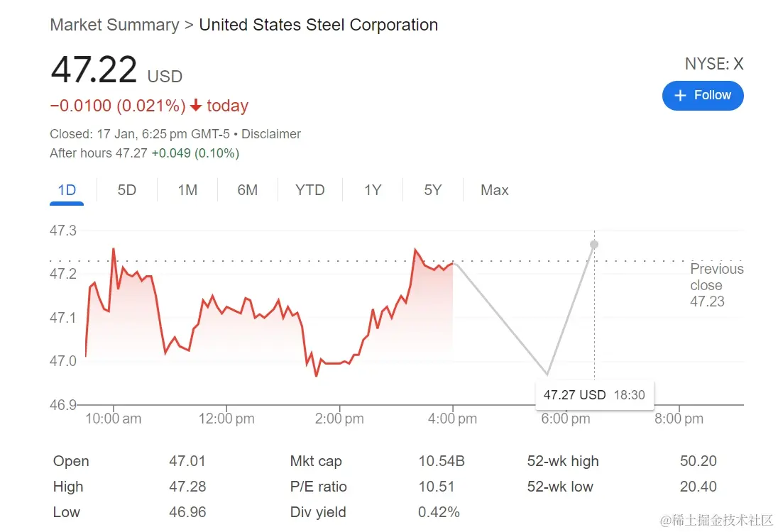Screen dimensions: 778x532
Task: View the 5Y chart tab
Action: click(432, 190)
